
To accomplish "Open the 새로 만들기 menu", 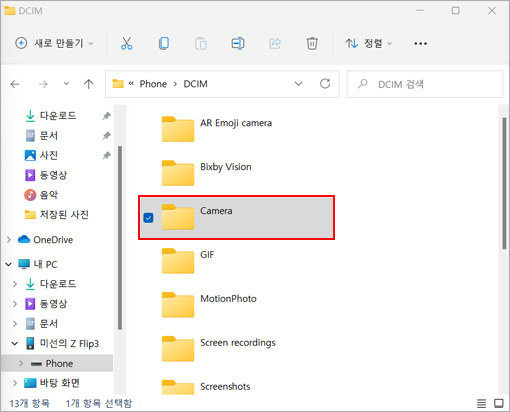I will point(54,43).
